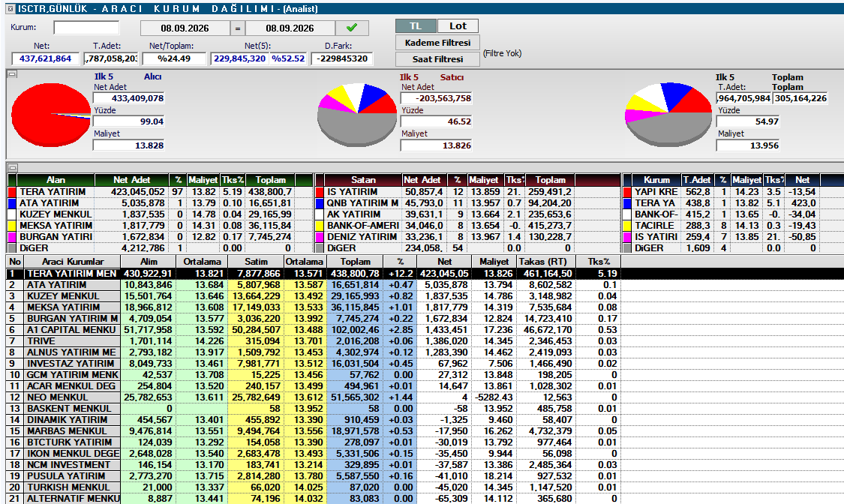Select the ALNUS YATIRIM ME row

pyautogui.click(x=314, y=352)
